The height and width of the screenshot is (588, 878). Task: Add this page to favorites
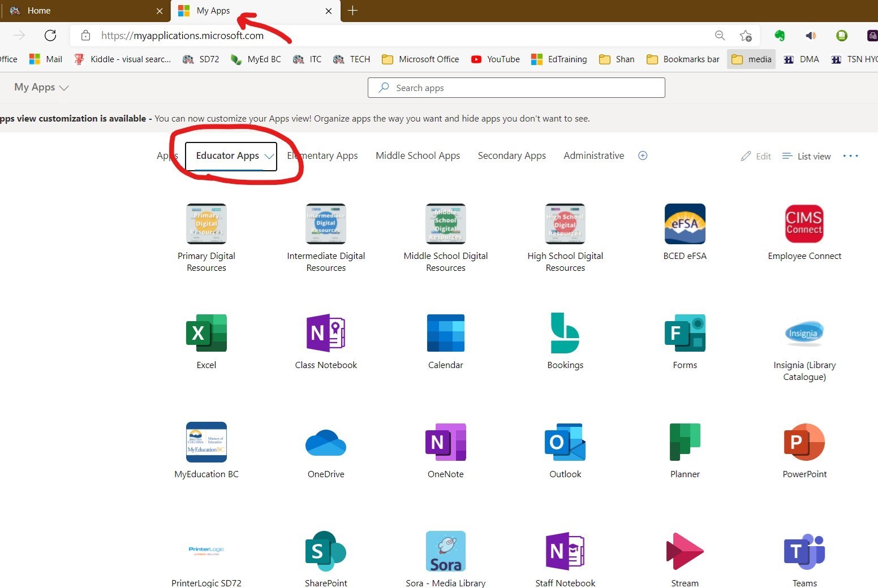(x=746, y=36)
